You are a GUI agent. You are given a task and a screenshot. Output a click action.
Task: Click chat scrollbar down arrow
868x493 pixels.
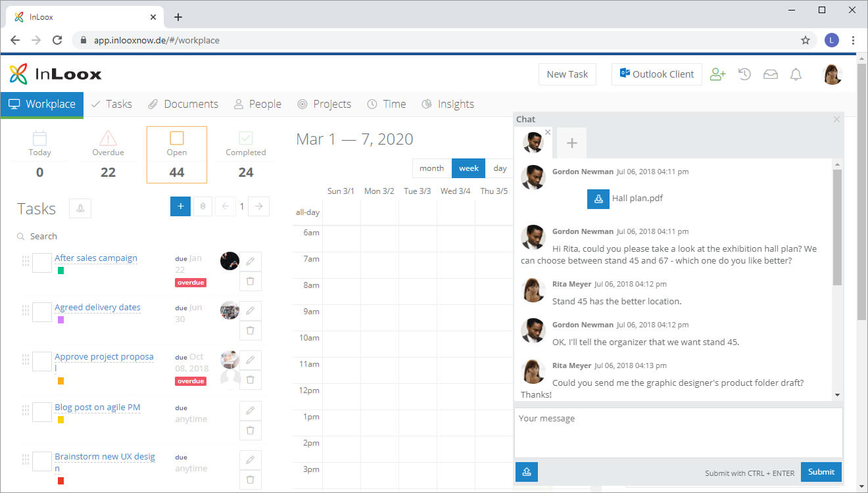pos(837,395)
